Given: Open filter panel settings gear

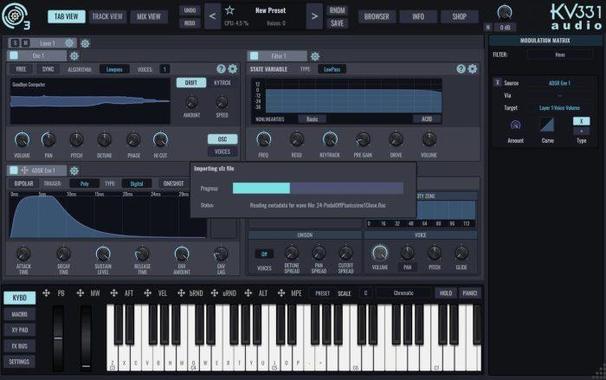Looking at the screenshot, I should pyautogui.click(x=473, y=69).
